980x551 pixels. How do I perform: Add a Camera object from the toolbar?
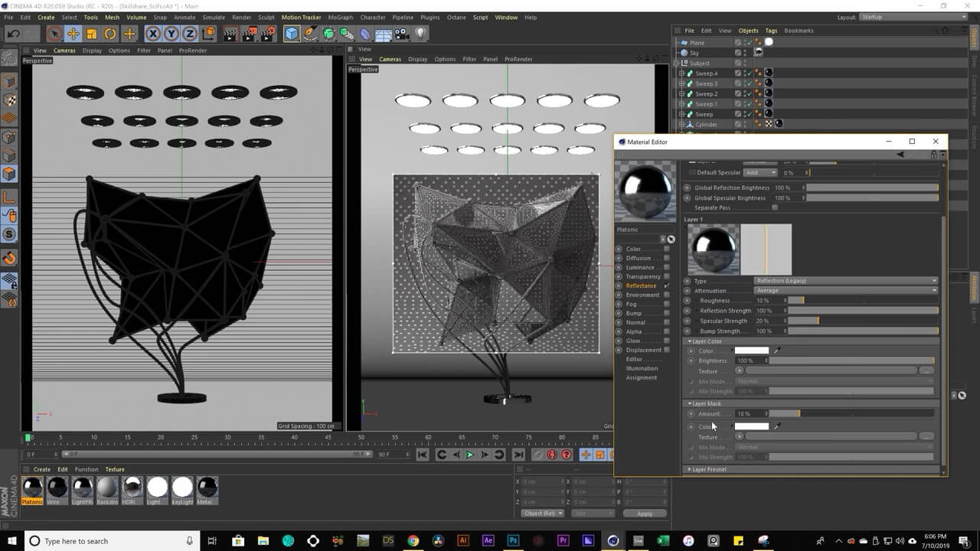point(401,34)
